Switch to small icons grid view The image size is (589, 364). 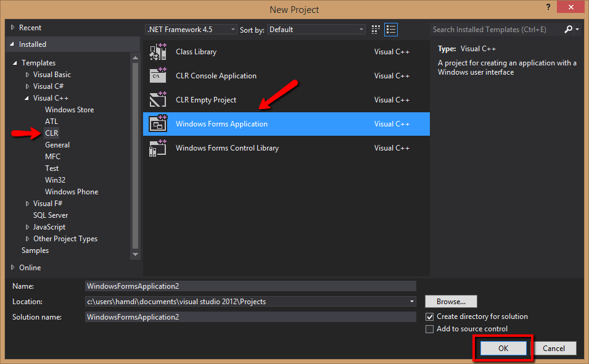376,30
